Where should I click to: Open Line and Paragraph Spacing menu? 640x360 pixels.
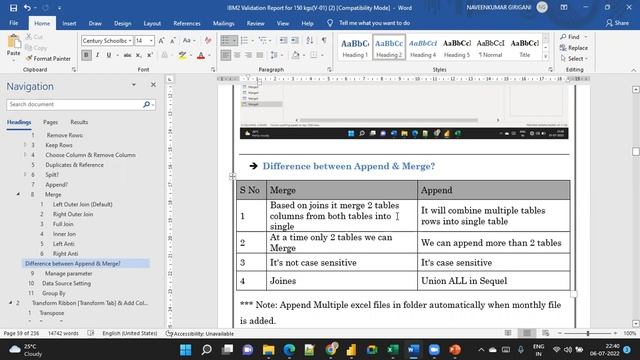click(276, 55)
